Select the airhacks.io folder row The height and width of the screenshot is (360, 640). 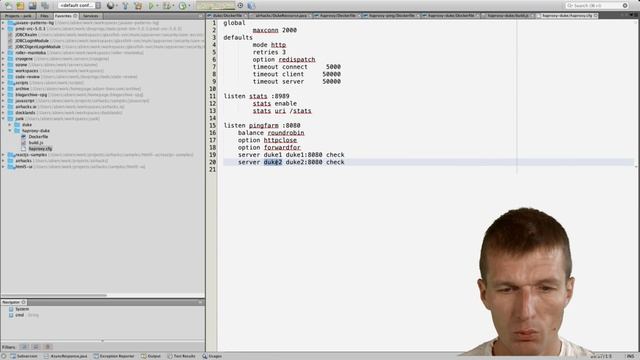click(103, 107)
